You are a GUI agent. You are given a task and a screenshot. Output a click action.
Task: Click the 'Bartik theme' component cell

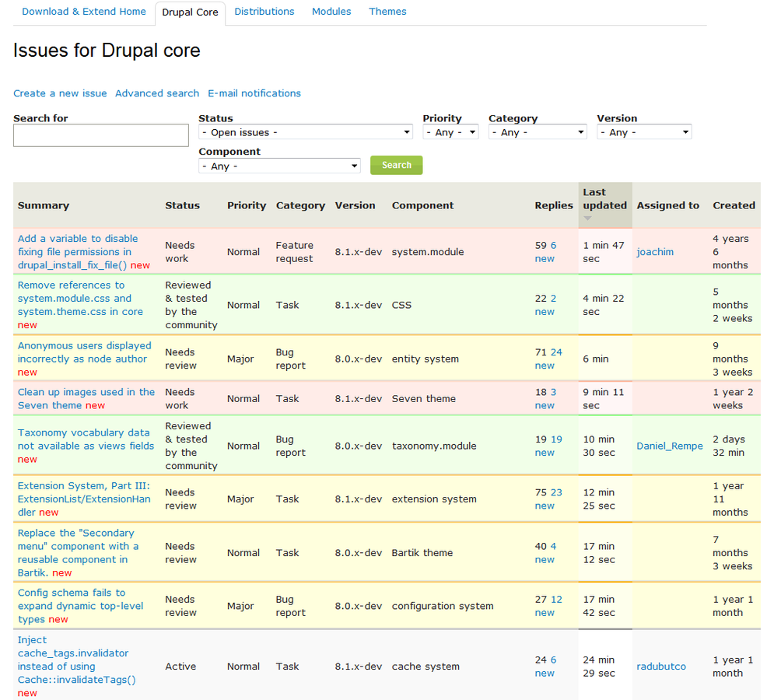(x=422, y=552)
